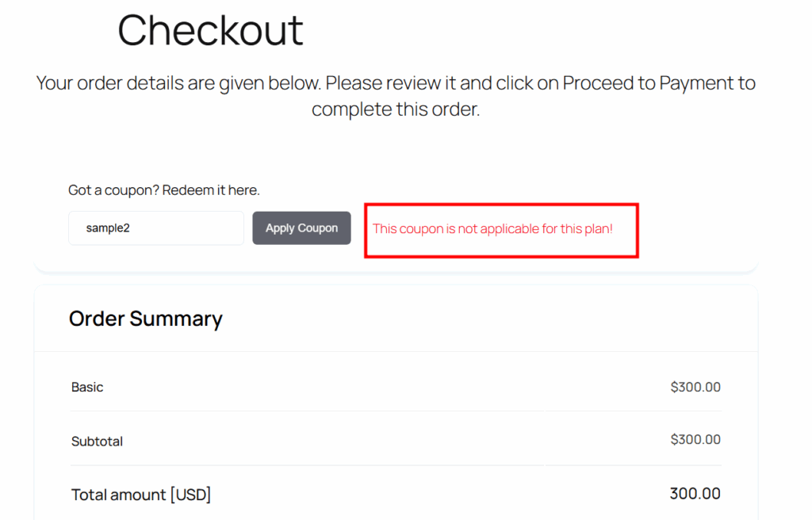Click the 'Got a coupon?' question text
Image resolution: width=812 pixels, height=520 pixels.
pos(113,191)
